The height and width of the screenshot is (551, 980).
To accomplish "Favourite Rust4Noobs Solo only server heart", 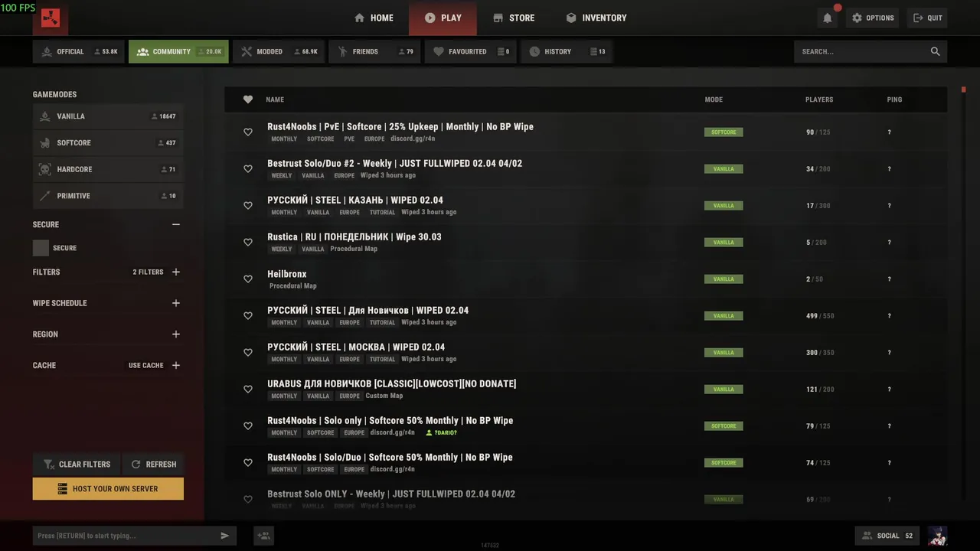I will (x=248, y=426).
